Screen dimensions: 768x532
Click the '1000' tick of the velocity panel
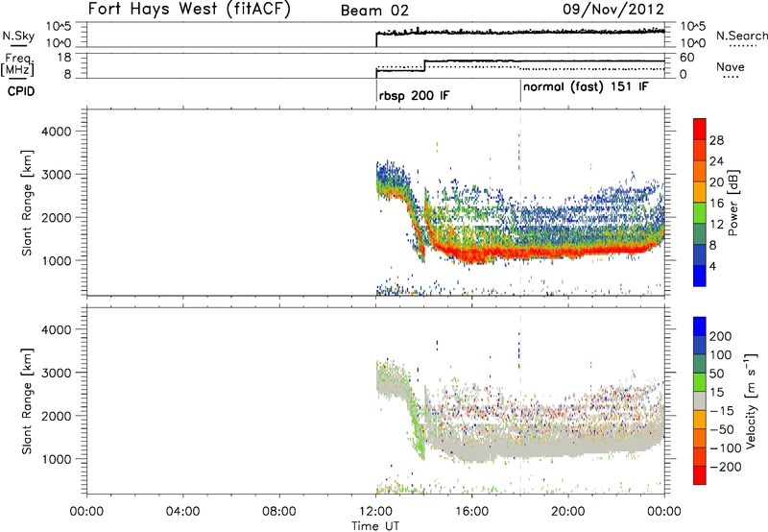(x=57, y=459)
